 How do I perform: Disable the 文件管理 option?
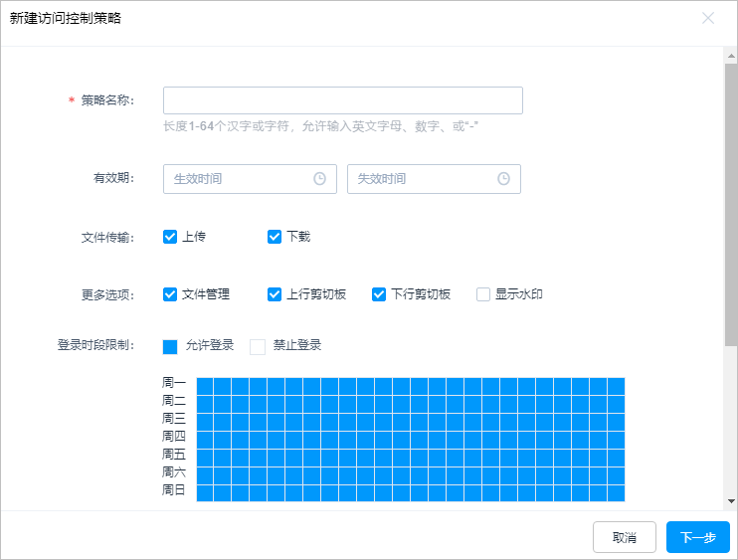tap(170, 294)
